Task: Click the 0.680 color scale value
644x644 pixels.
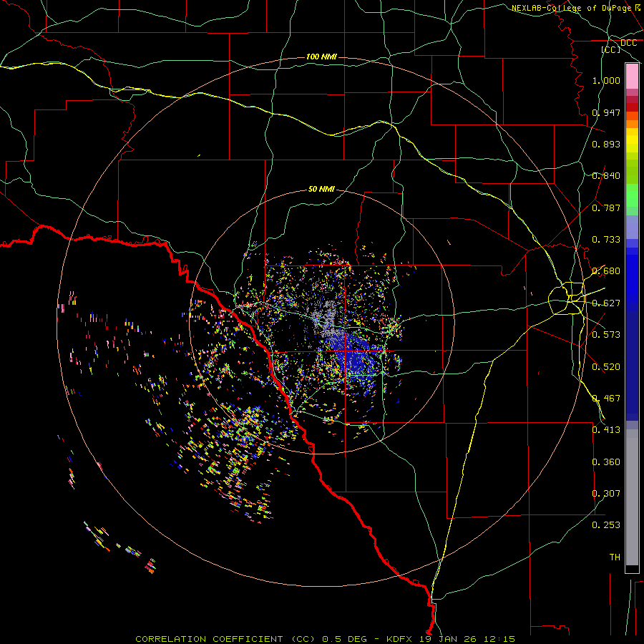Action: coord(606,271)
